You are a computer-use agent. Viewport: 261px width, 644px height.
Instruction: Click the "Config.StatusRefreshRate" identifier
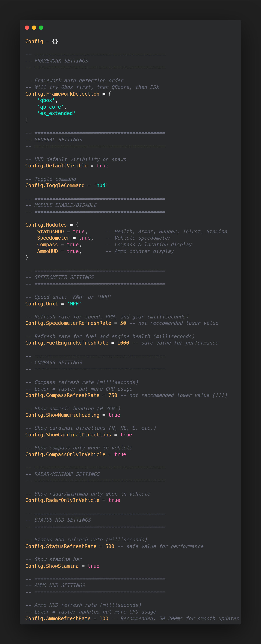click(x=61, y=546)
